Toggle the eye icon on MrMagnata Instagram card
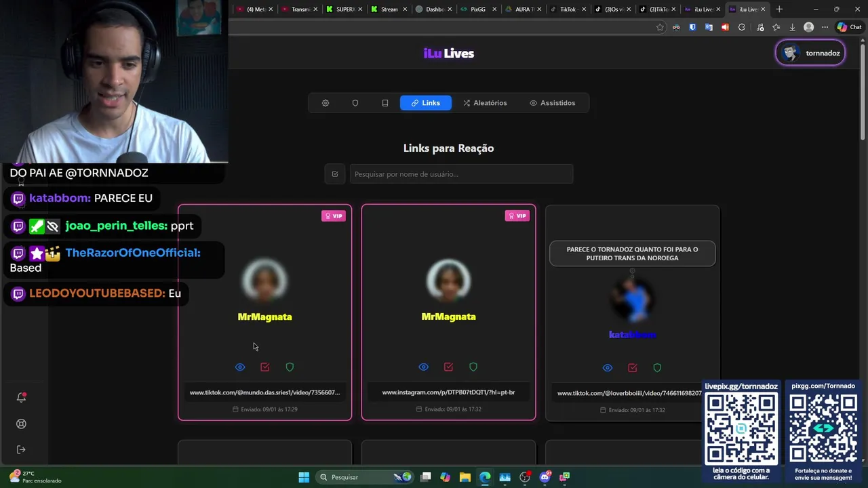Screen dimensions: 868x488 click(x=424, y=367)
